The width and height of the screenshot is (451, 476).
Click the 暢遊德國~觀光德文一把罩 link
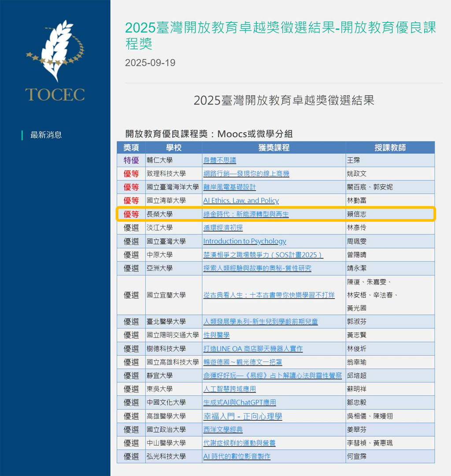click(242, 362)
